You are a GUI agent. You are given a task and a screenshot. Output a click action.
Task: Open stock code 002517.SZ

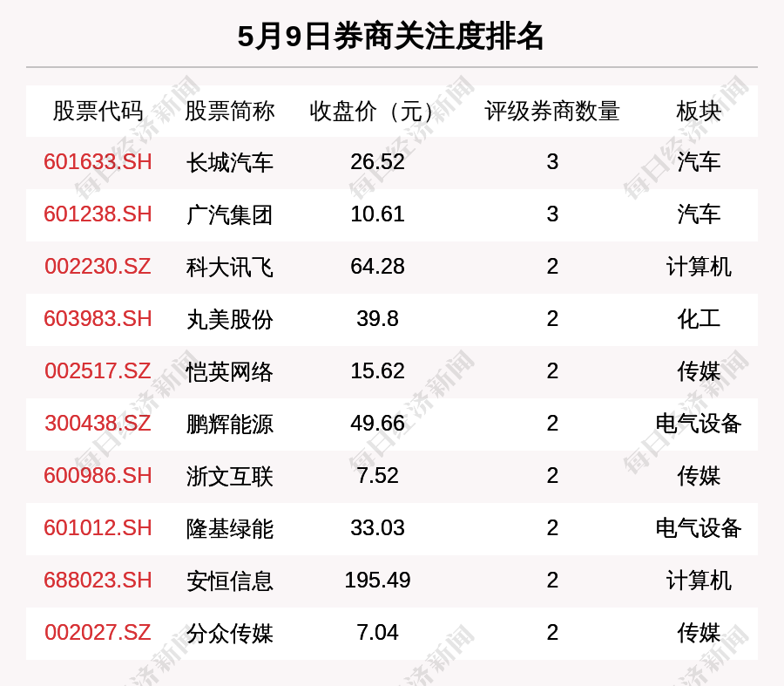98,371
